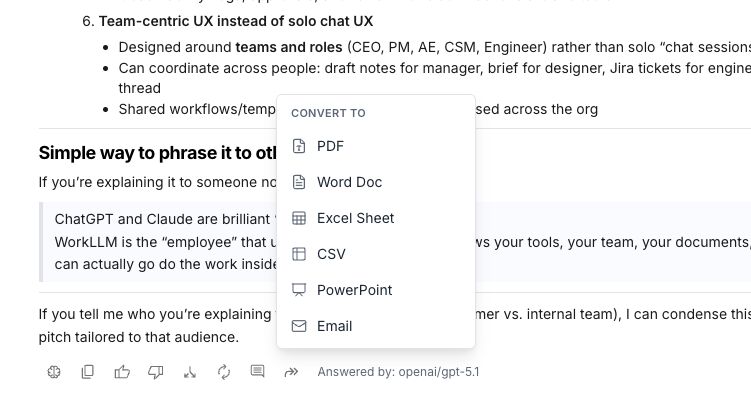Give the answer a thumbs down
Screen dimensions: 751x397
tap(156, 372)
